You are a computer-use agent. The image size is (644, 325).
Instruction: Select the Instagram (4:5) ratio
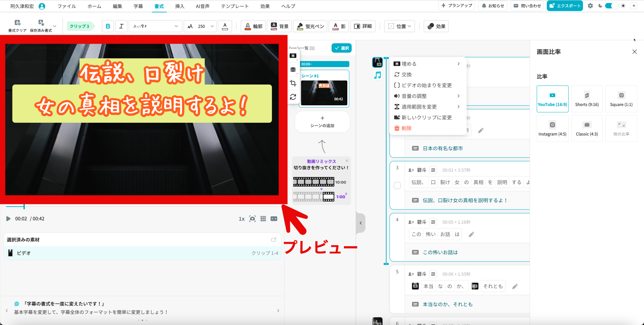552,128
